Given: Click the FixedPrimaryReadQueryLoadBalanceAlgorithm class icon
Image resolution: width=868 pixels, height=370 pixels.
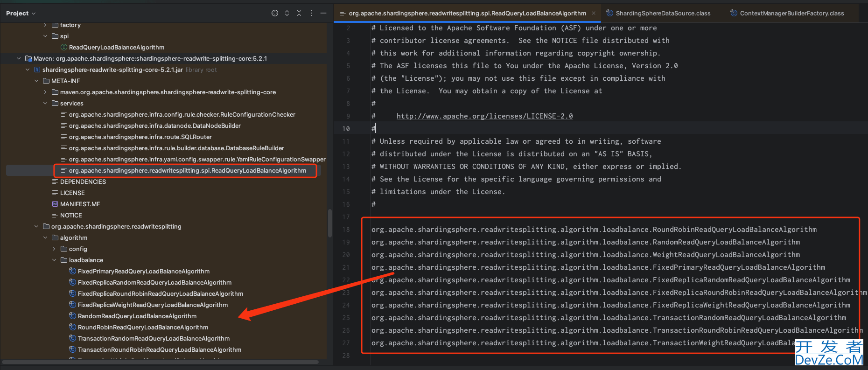Looking at the screenshot, I should coord(72,271).
